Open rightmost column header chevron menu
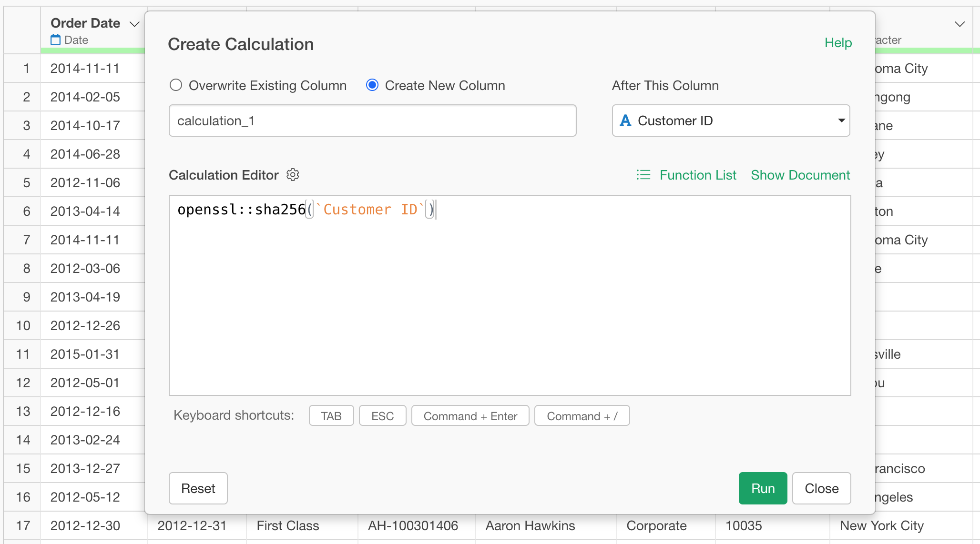The width and height of the screenshot is (980, 544). pyautogui.click(x=960, y=24)
